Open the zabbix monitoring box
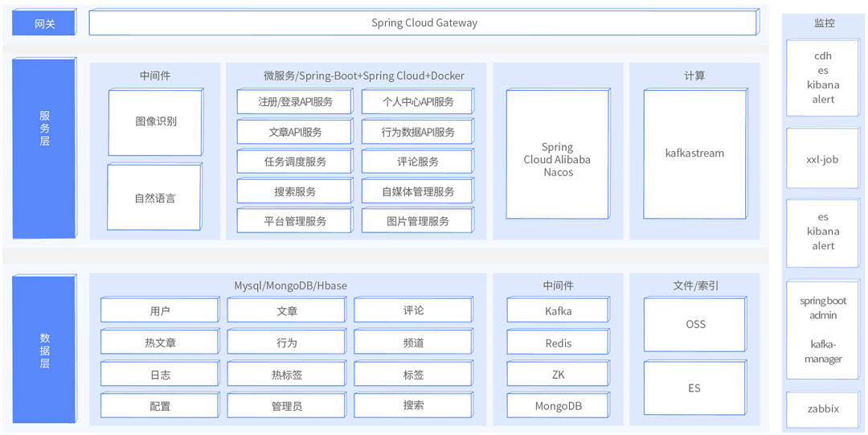 click(x=822, y=408)
